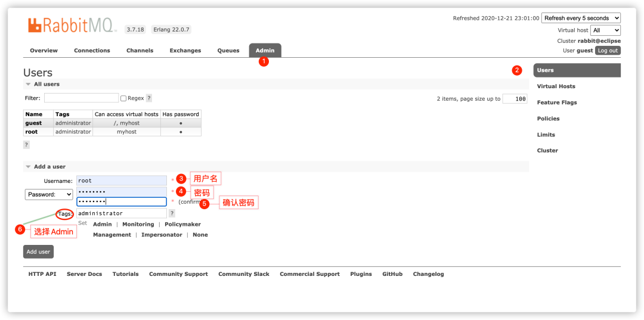Viewport: 644px width, 320px height.
Task: Click the Add user button
Action: tap(38, 252)
